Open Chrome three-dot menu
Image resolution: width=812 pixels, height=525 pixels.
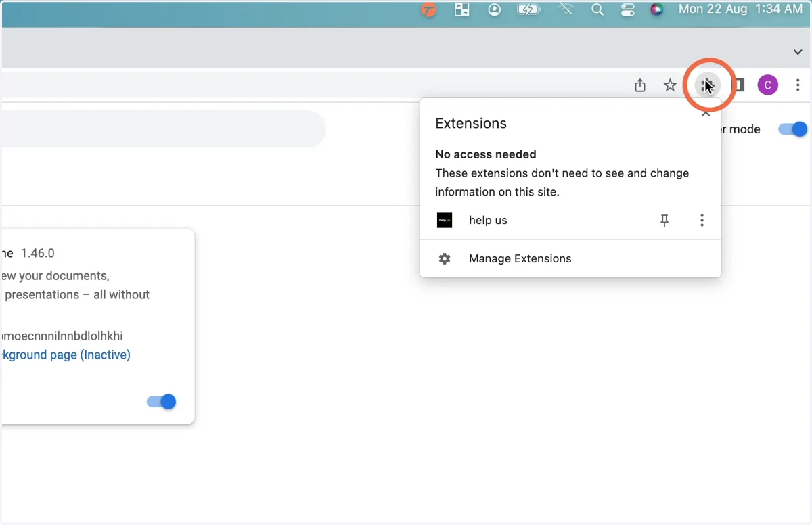coord(798,85)
